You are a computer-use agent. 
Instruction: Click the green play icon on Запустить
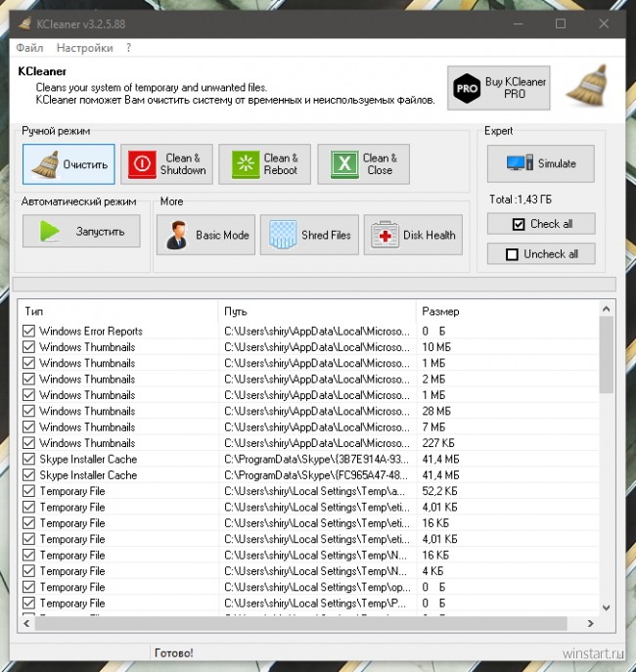pyautogui.click(x=50, y=232)
